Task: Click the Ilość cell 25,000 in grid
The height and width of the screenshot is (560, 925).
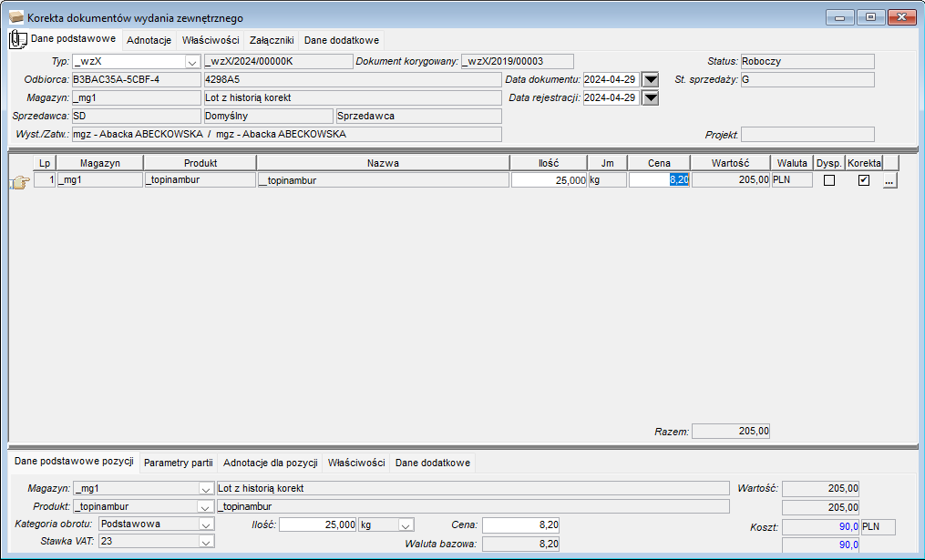Action: coord(549,179)
